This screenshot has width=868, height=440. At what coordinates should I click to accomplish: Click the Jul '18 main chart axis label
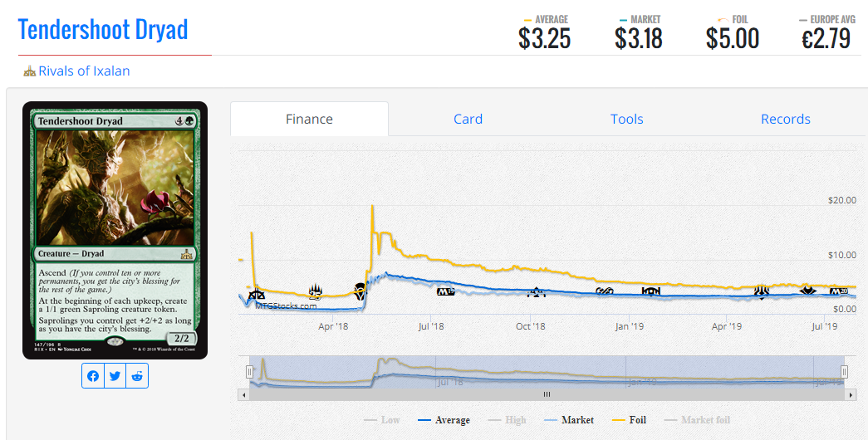pyautogui.click(x=431, y=326)
